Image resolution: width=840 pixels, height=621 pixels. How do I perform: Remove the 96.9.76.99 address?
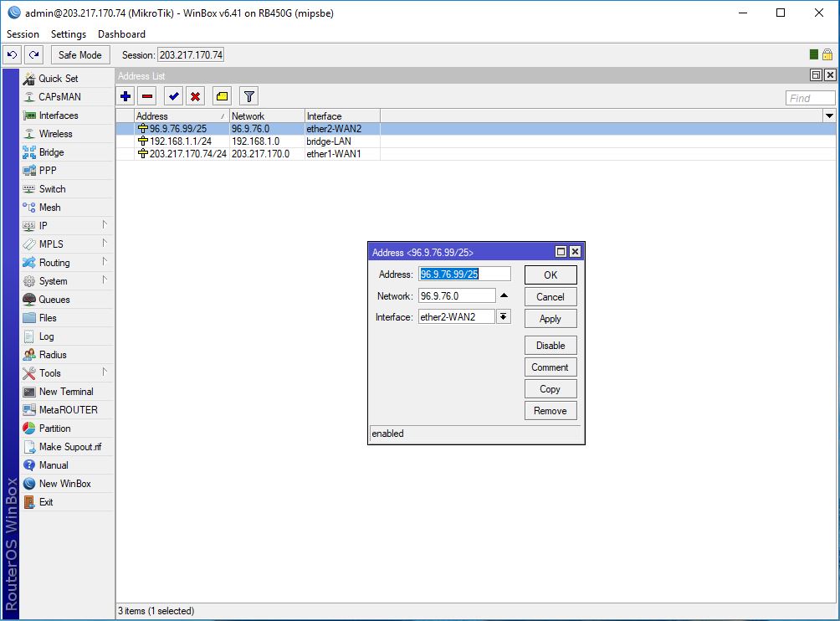click(x=550, y=410)
